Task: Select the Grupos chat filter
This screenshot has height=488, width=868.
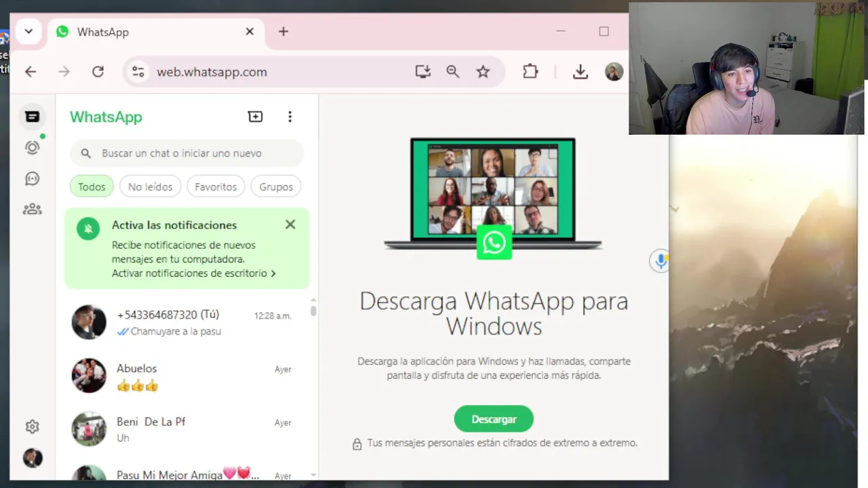Action: [x=276, y=186]
